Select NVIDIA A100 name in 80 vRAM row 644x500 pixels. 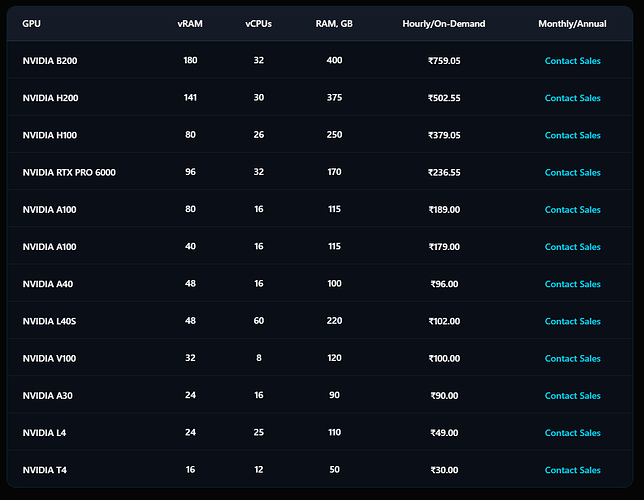(x=49, y=210)
